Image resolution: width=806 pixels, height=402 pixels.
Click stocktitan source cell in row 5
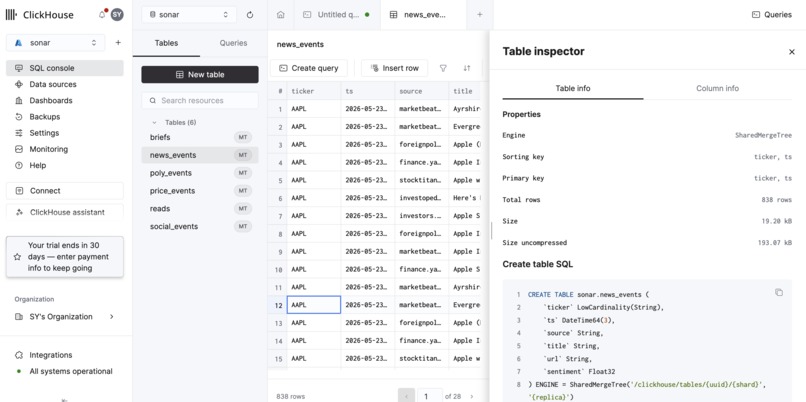click(422, 180)
